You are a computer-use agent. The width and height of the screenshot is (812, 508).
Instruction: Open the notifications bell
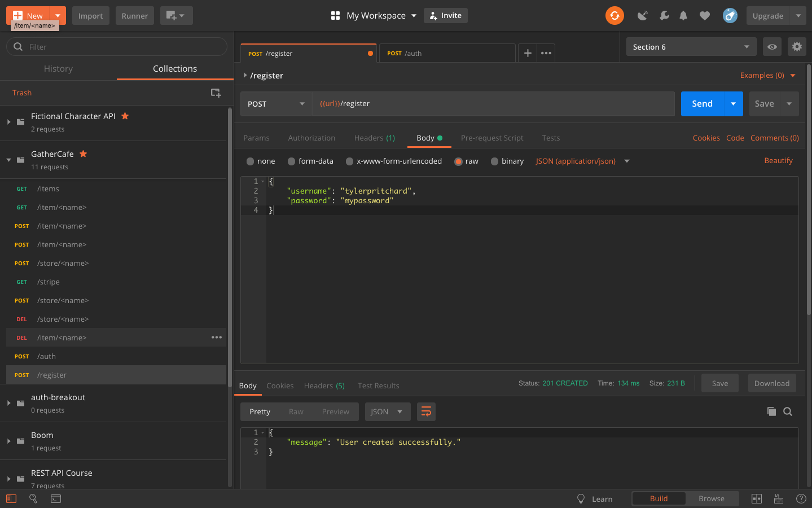point(683,16)
